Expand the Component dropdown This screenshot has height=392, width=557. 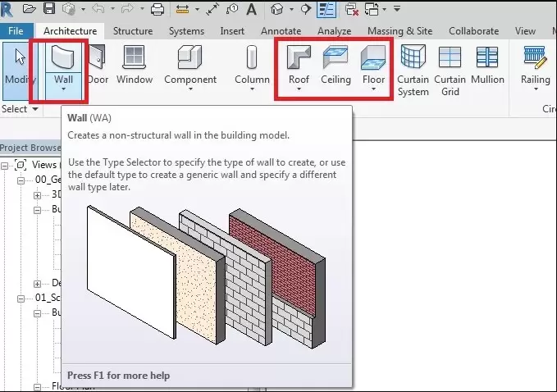190,91
